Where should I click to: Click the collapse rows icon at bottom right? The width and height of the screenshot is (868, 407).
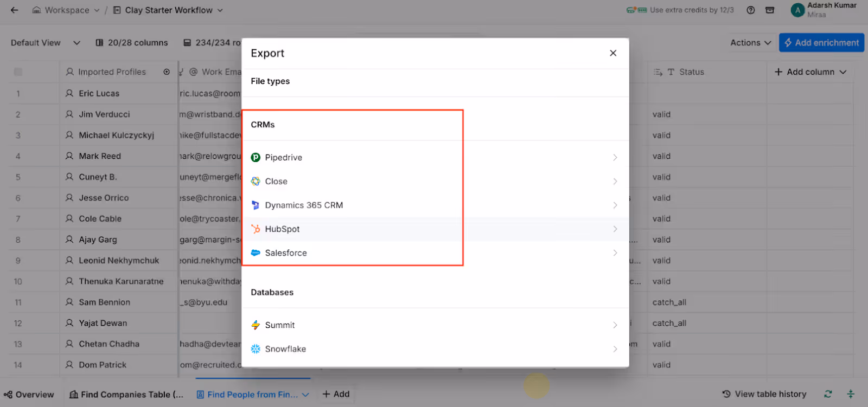coord(851,394)
